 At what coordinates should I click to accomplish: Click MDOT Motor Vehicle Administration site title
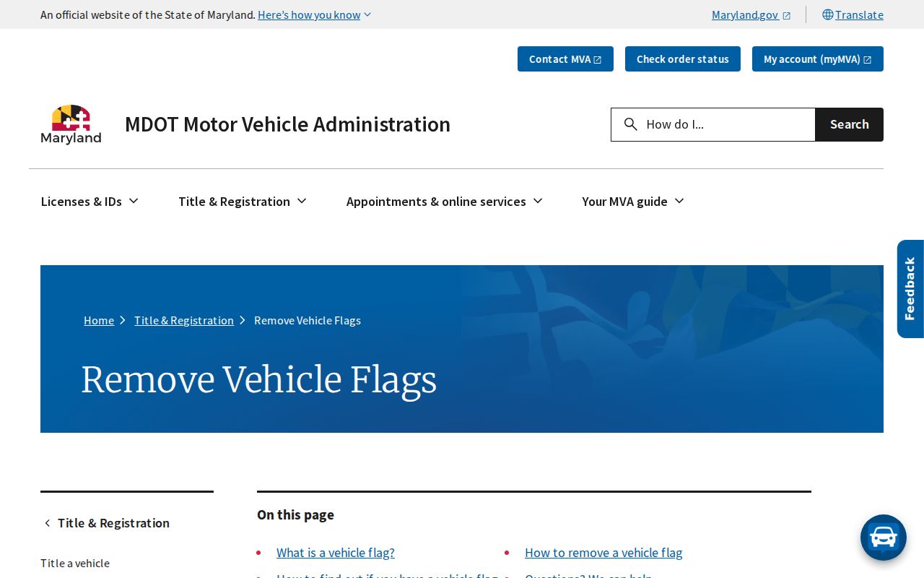click(x=287, y=124)
